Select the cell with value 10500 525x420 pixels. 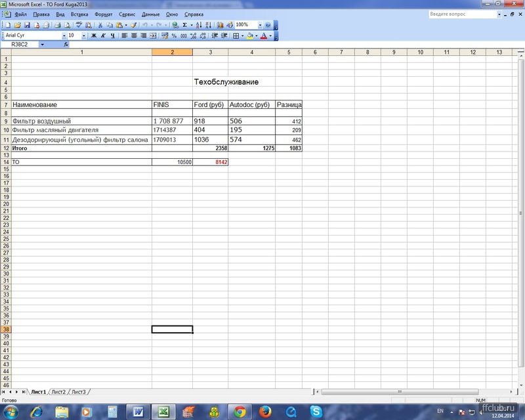(x=172, y=162)
